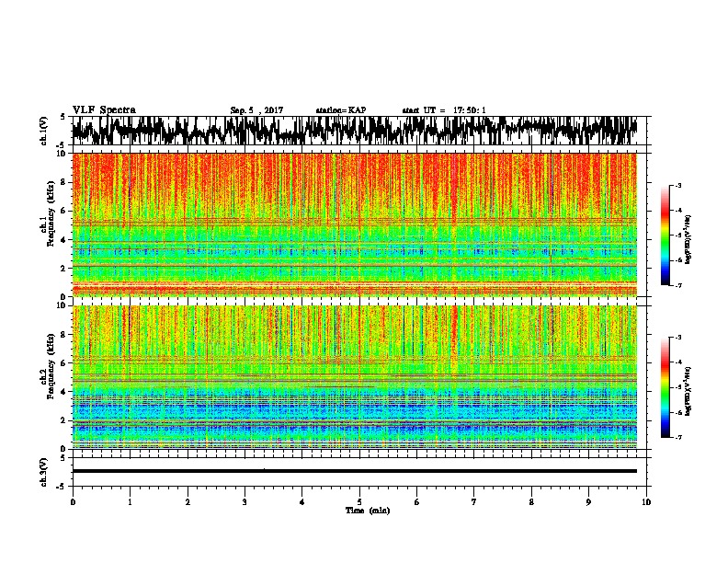
Task: Click the 'Time (min)' axis title
Action: click(368, 511)
